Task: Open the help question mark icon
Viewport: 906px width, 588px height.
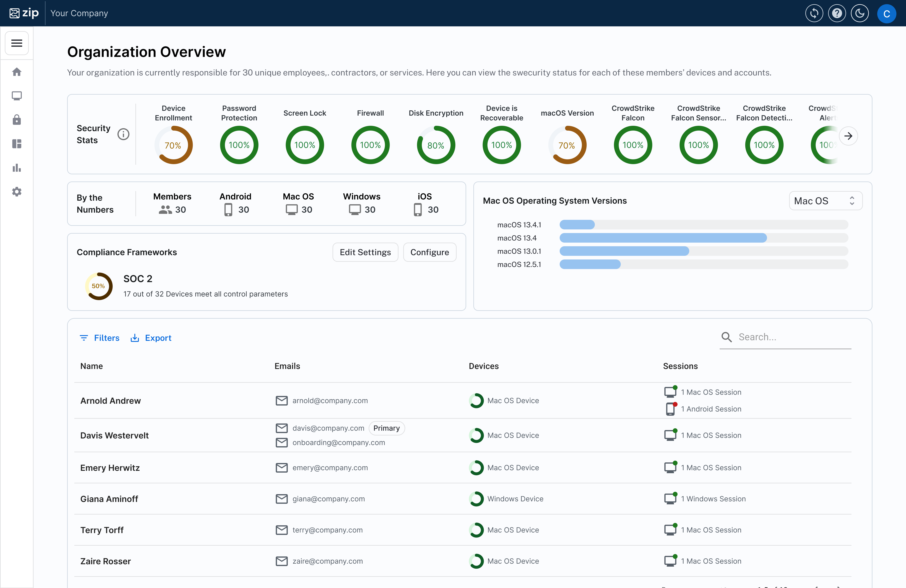Action: [837, 13]
